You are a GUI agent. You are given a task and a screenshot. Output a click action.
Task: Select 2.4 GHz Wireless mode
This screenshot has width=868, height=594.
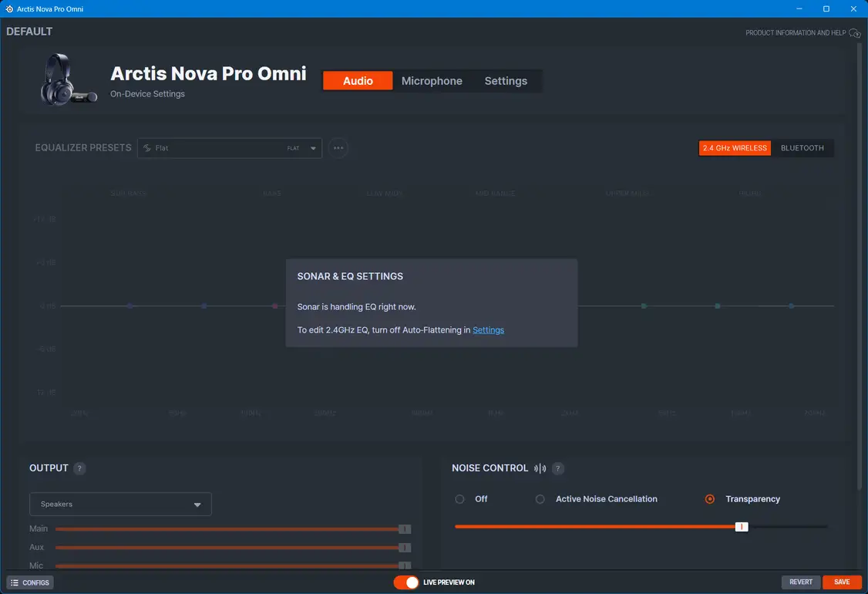coord(735,148)
